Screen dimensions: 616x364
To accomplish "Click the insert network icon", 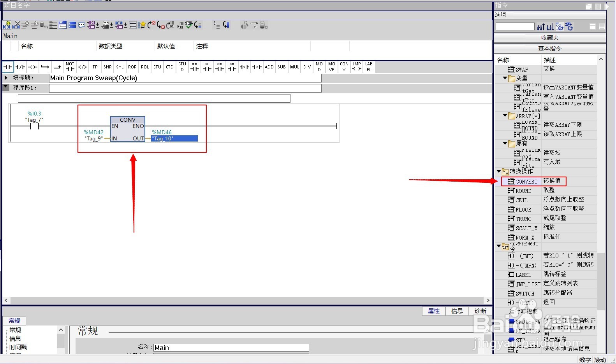I will [7, 25].
